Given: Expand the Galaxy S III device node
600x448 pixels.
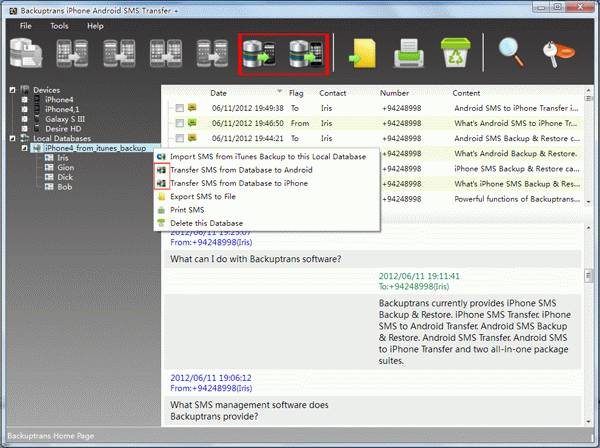Looking at the screenshot, I should point(24,119).
